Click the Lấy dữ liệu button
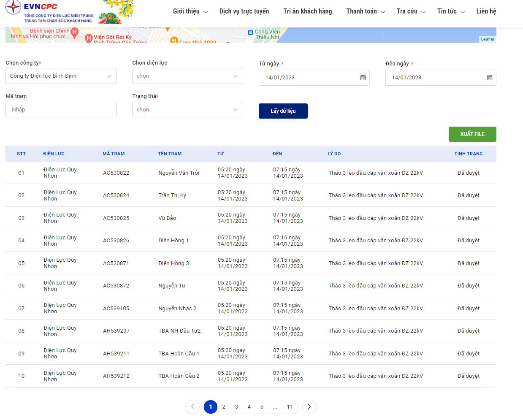Screen dimensions: 523x420 (x=283, y=111)
